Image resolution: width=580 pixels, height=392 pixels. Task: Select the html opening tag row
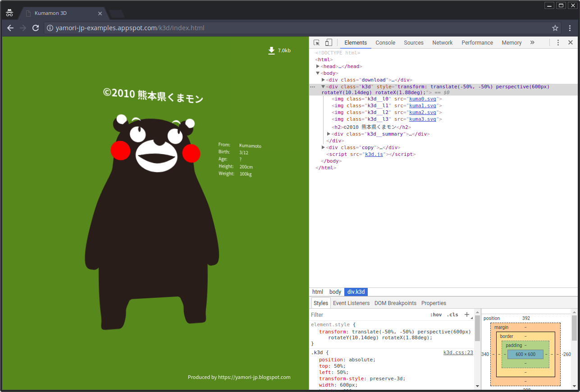click(x=443, y=59)
